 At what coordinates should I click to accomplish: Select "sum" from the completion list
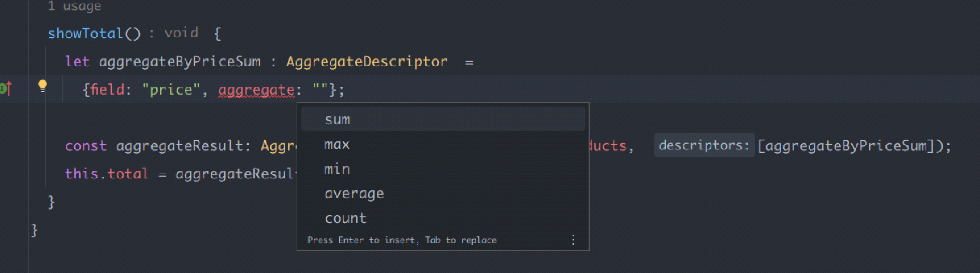pos(338,119)
